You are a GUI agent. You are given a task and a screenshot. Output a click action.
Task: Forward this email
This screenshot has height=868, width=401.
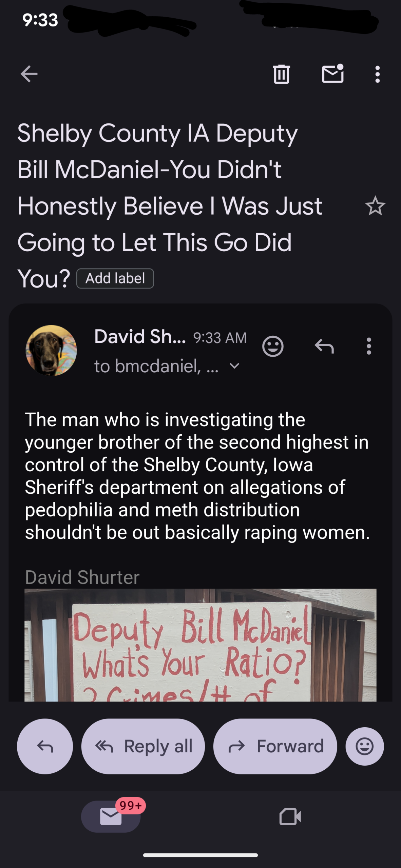[275, 746]
